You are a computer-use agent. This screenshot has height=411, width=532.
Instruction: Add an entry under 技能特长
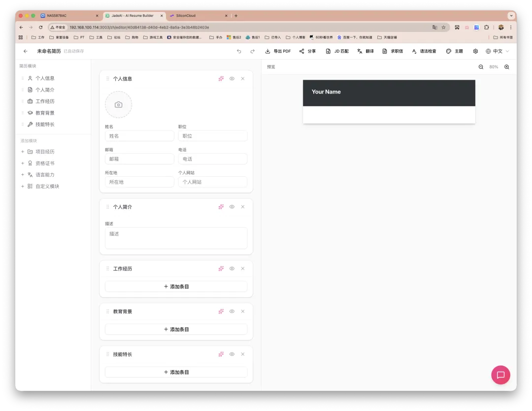point(176,372)
